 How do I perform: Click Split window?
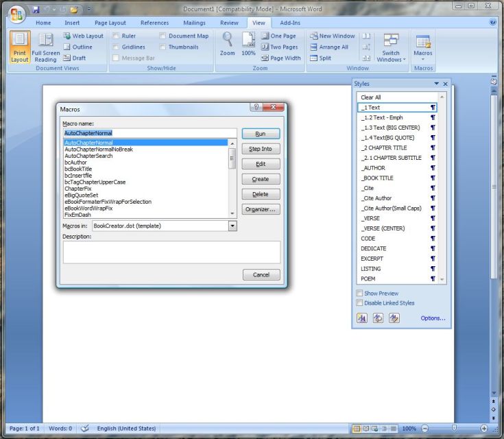pos(320,58)
